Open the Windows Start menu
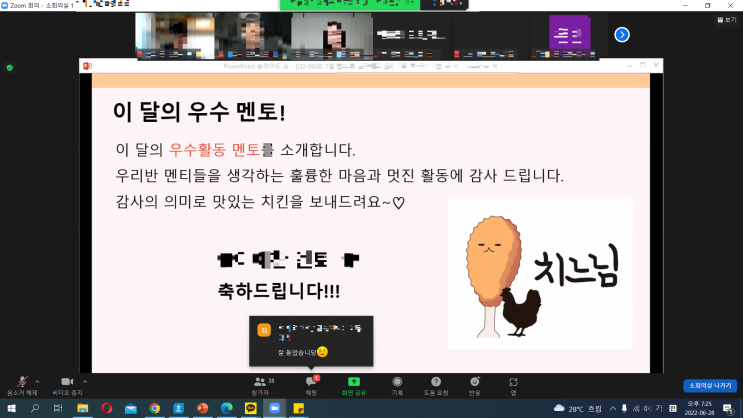Screen dimensions: 743x418 (11, 408)
